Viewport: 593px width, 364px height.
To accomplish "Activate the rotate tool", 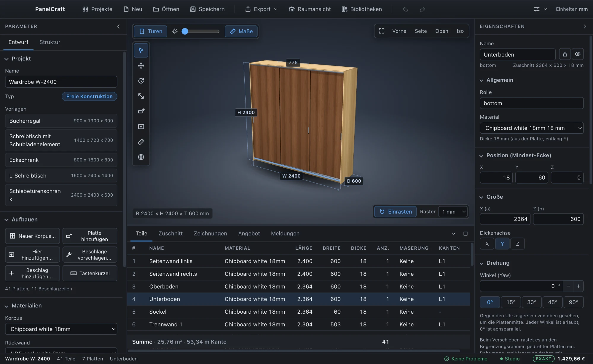I will tap(141, 81).
